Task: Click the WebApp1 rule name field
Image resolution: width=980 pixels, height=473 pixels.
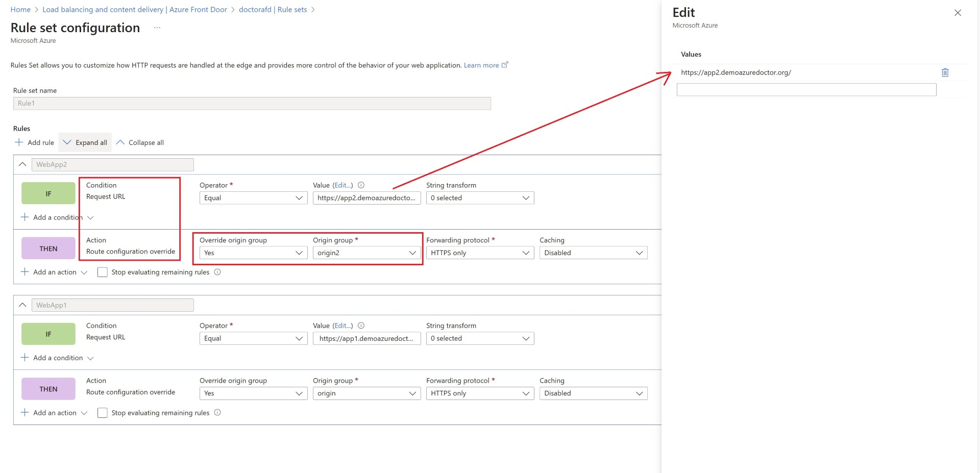Action: coord(113,305)
